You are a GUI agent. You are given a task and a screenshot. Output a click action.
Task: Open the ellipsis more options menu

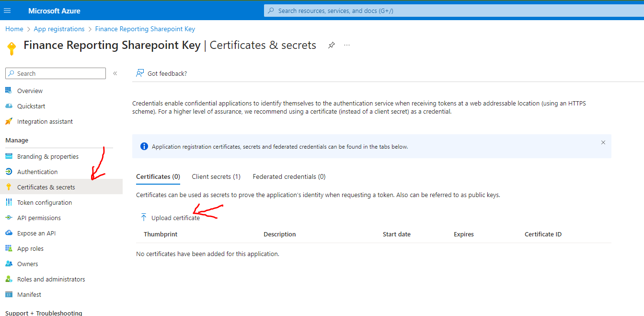[x=347, y=45]
